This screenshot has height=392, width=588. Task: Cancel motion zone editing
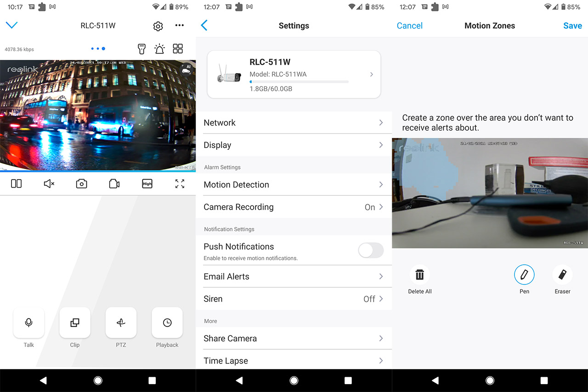(x=409, y=26)
